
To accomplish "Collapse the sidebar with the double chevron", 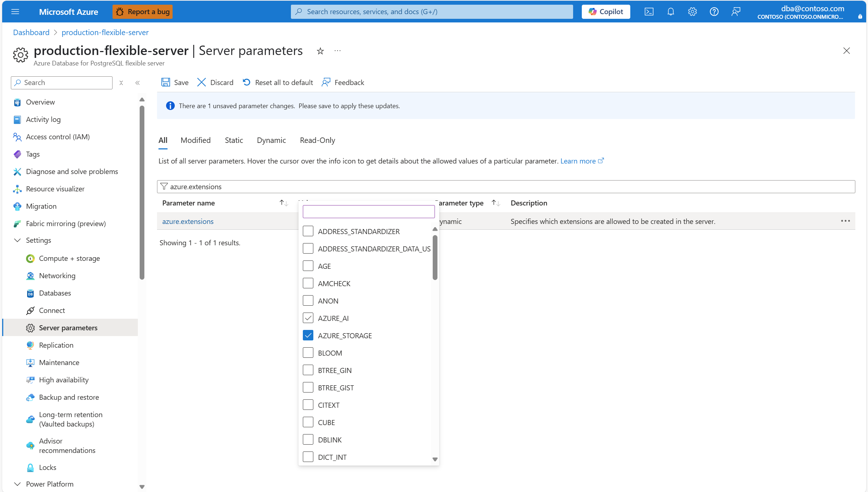I will 137,83.
